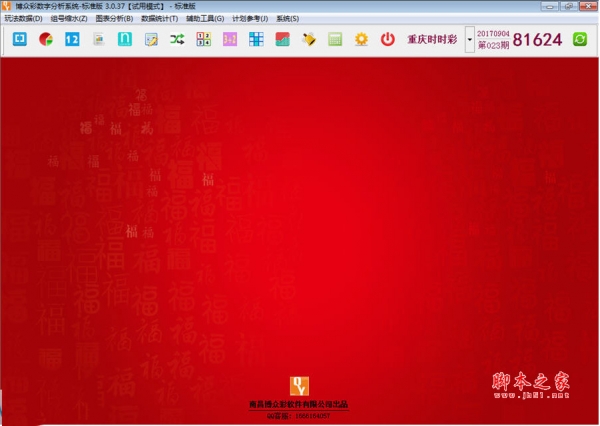Minimize the application window

549,6
